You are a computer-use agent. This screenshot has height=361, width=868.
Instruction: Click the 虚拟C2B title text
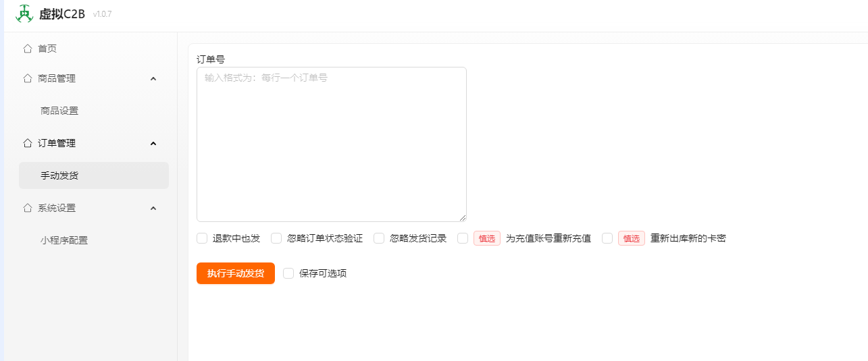(62, 14)
